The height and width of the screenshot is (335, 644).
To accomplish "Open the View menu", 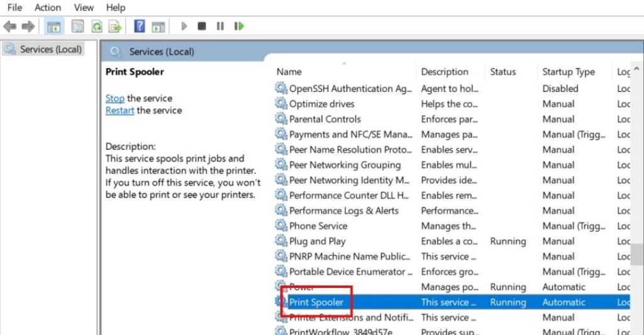I will pyautogui.click(x=84, y=8).
